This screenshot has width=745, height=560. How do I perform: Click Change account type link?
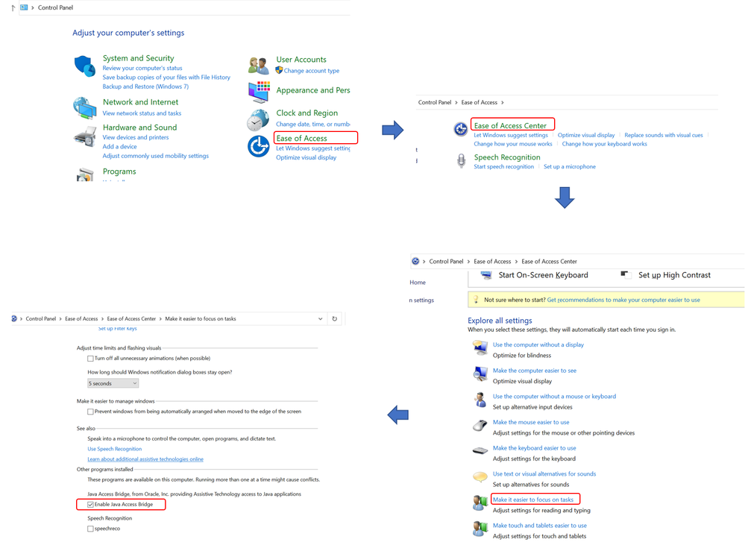(312, 71)
